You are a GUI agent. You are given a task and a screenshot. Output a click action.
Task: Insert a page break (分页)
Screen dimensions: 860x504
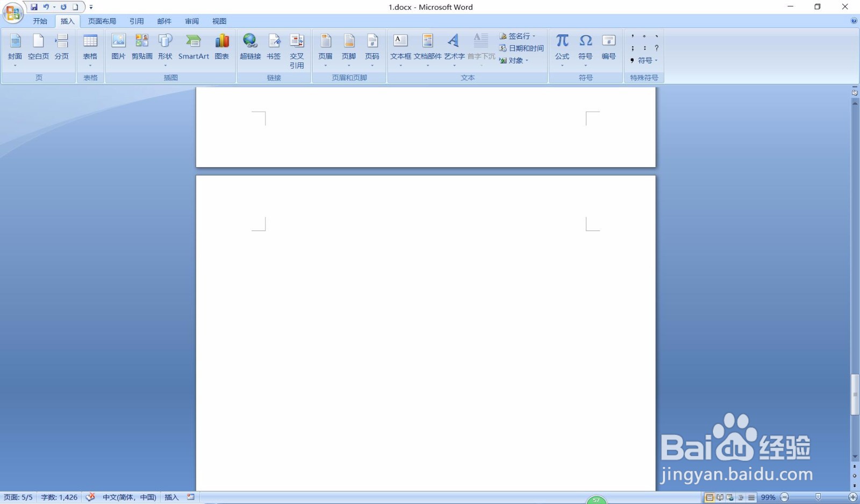[62, 47]
